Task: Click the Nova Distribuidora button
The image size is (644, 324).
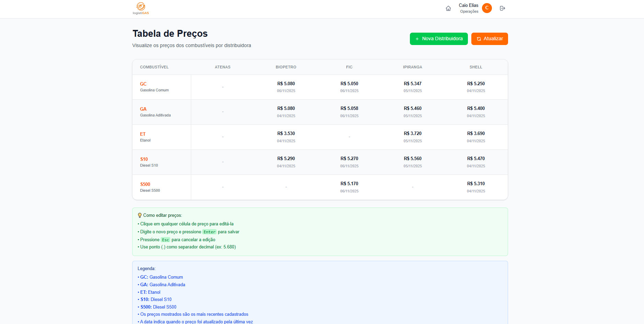Action: [438, 39]
